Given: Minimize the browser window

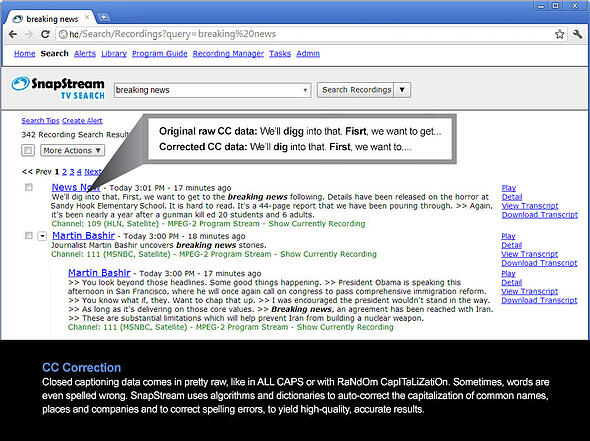Looking at the screenshot, I should click(x=541, y=6).
